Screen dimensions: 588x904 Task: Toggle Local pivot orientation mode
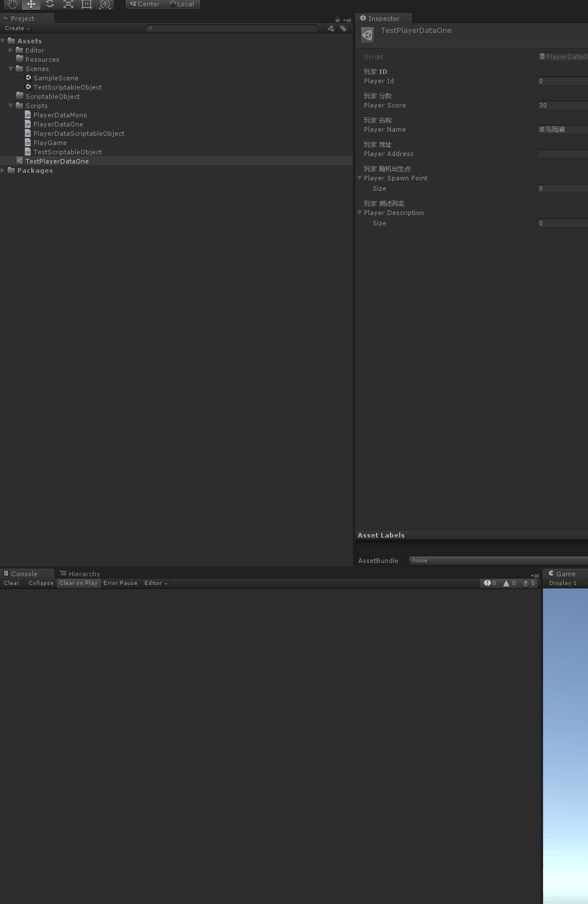pos(182,4)
